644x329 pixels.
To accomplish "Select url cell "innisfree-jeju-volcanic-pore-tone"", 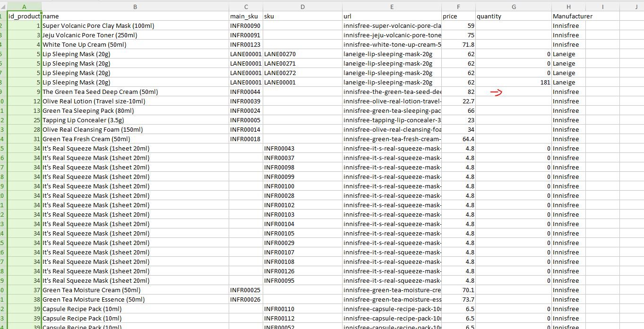I will click(x=392, y=35).
